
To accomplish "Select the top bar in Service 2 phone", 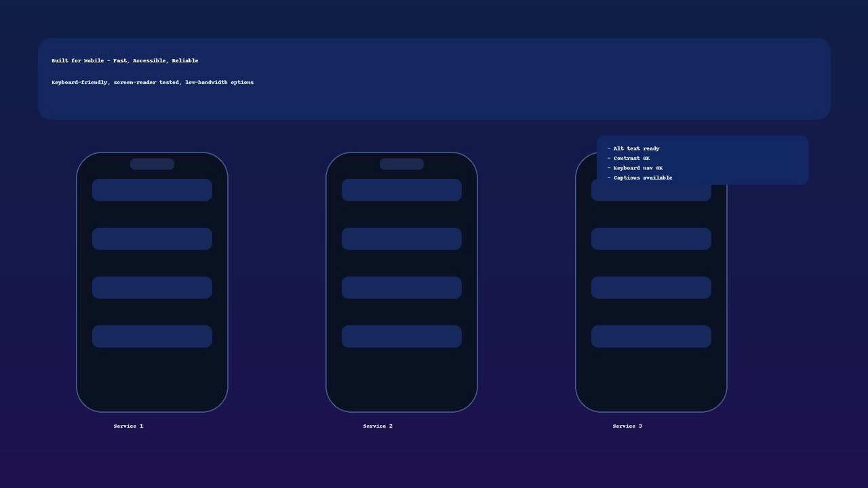I will [401, 190].
